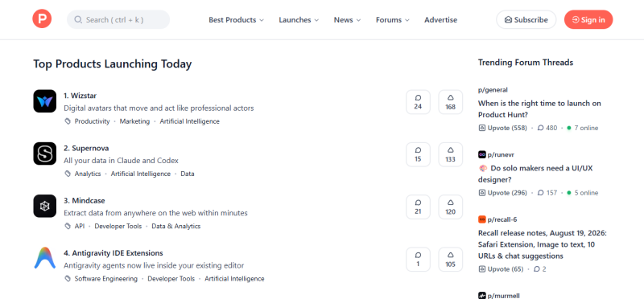The image size is (644, 299).
Task: Open the 3. Mindcase product title
Action: [x=85, y=201]
